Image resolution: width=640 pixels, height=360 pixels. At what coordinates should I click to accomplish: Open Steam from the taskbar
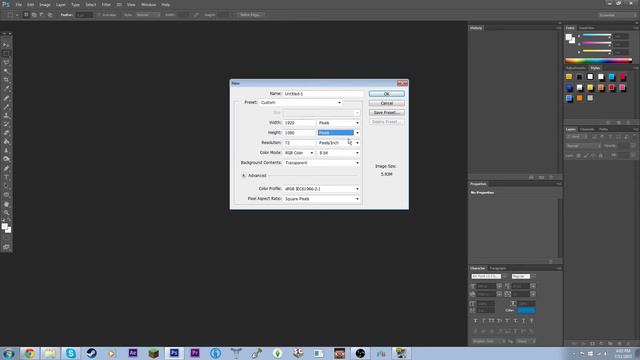pyautogui.click(x=91, y=353)
